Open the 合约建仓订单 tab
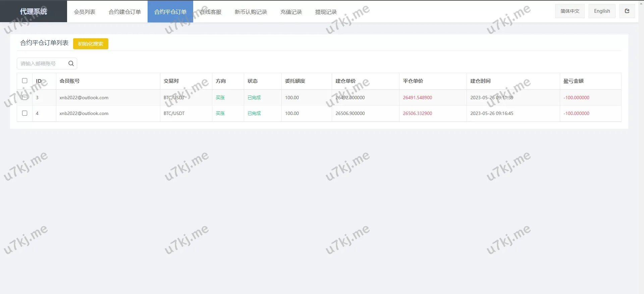 click(x=125, y=12)
